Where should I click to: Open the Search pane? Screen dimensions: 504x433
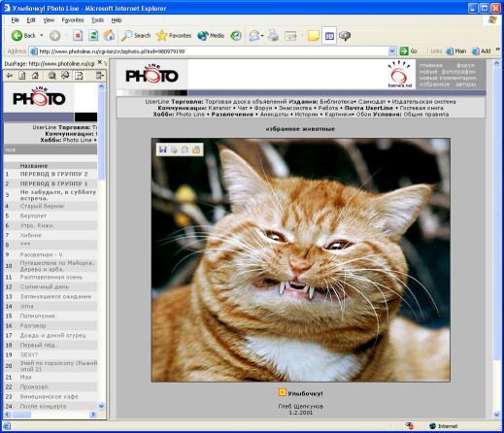tap(136, 36)
